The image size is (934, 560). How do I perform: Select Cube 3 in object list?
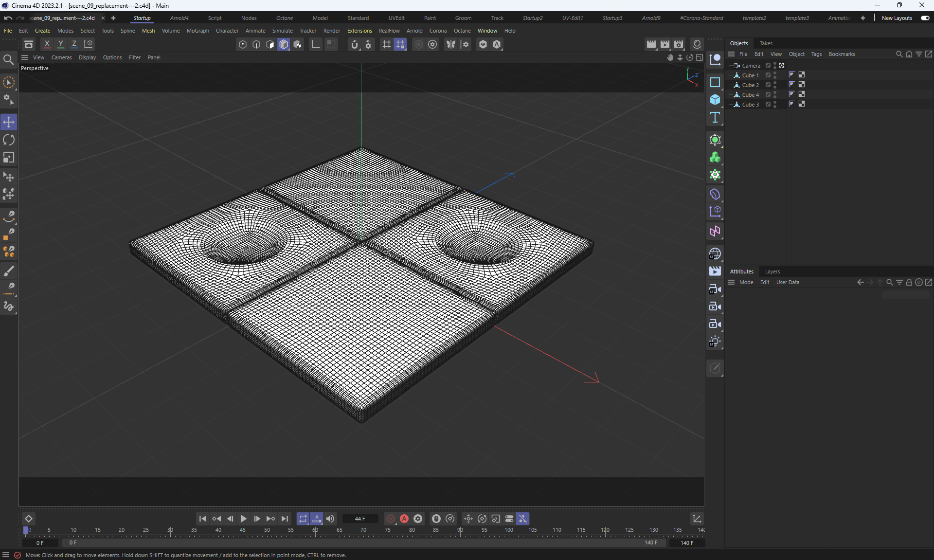[x=750, y=105]
